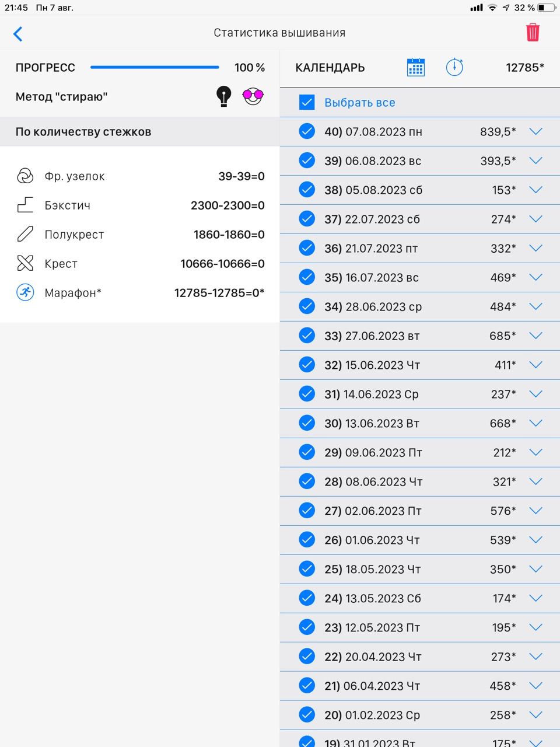Tap the 'Метод "стираю"' label

tap(62, 97)
